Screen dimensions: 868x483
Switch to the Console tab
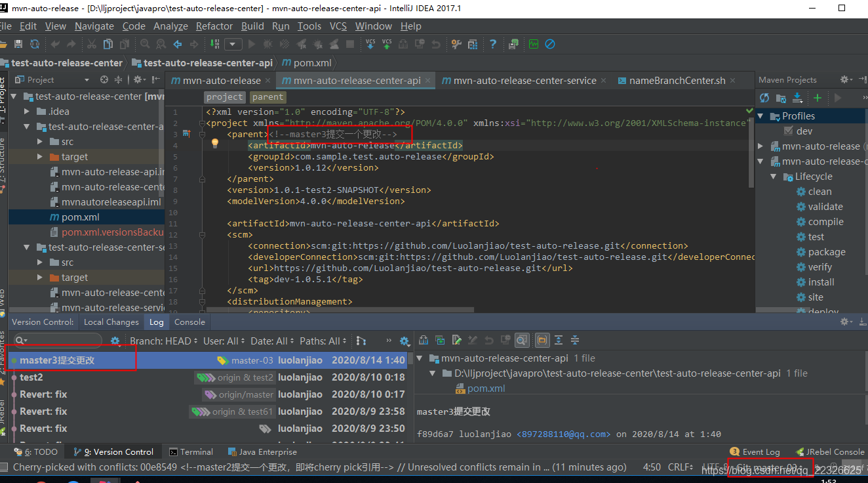189,322
